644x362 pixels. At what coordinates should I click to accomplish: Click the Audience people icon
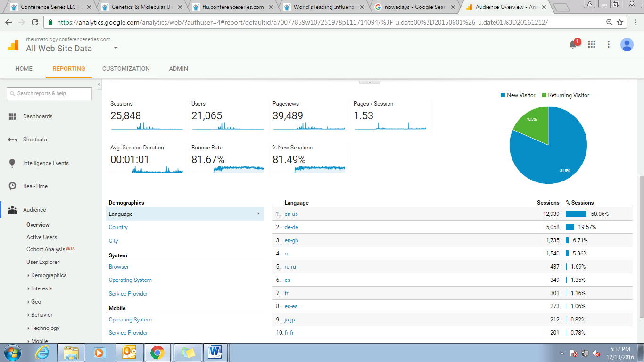click(12, 210)
